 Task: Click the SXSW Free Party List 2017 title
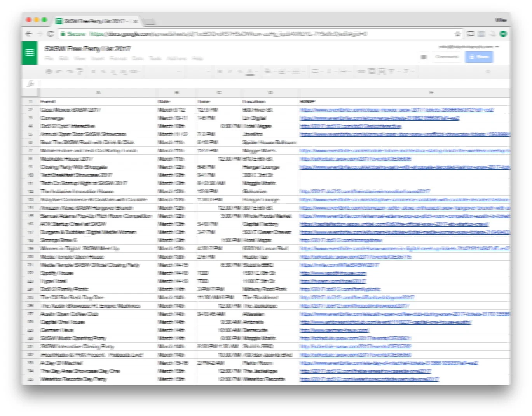[x=87, y=49]
